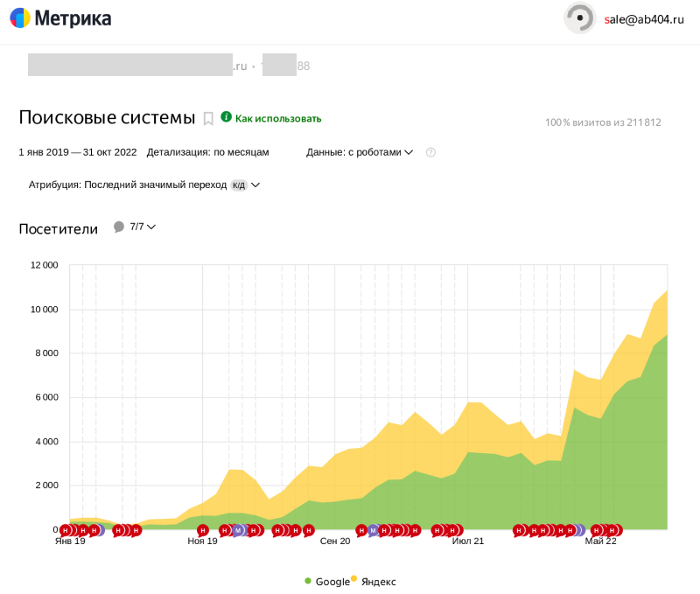
Task: Click the Янв 19 axis label
Action: (70, 541)
